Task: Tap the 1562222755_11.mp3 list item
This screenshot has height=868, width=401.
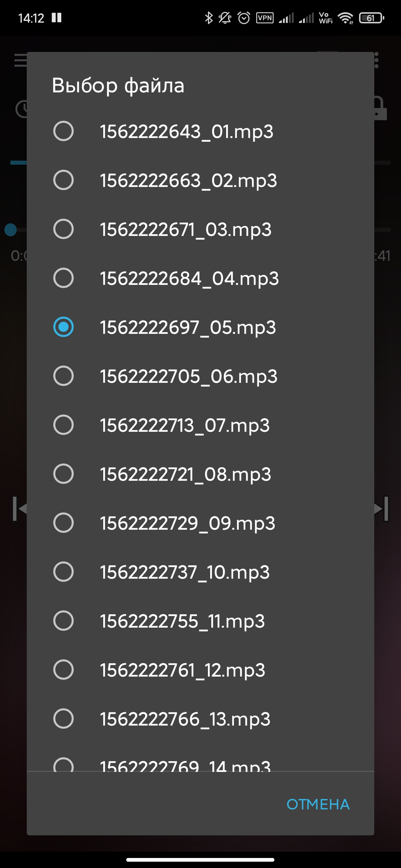Action: [x=182, y=621]
